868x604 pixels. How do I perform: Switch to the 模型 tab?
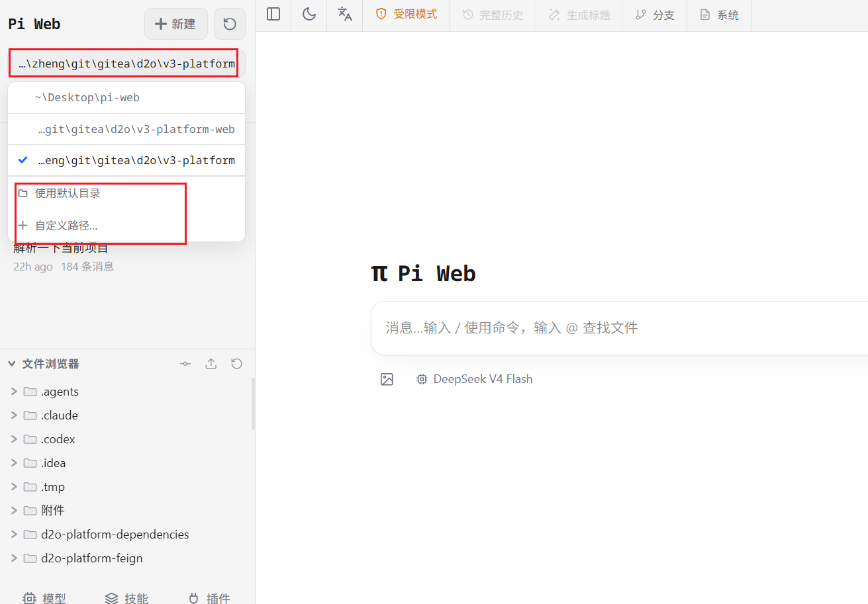tap(44, 599)
